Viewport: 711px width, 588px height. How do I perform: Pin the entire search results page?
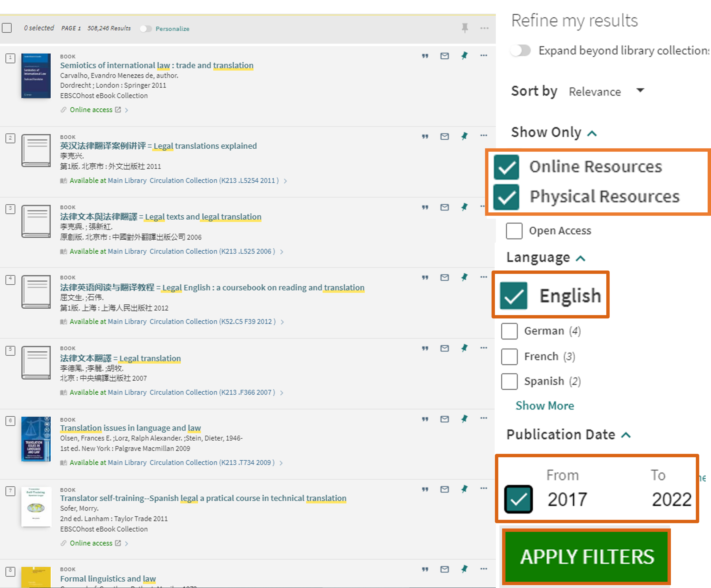pos(465,28)
